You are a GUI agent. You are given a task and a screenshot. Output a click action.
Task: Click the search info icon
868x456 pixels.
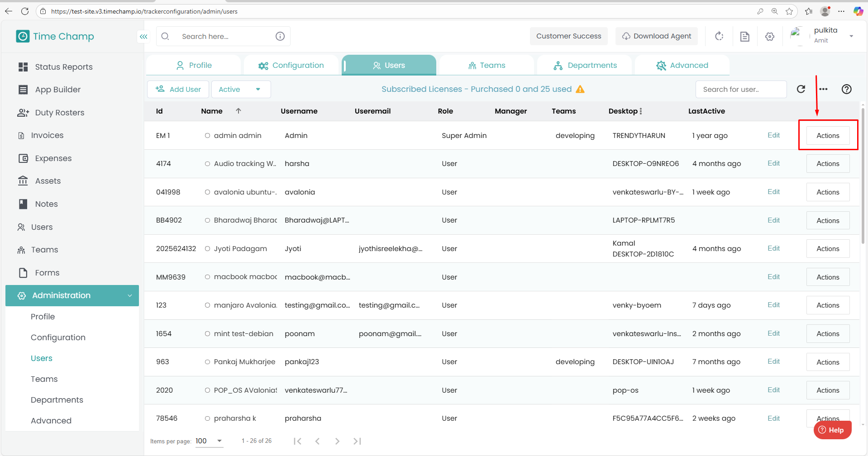280,36
